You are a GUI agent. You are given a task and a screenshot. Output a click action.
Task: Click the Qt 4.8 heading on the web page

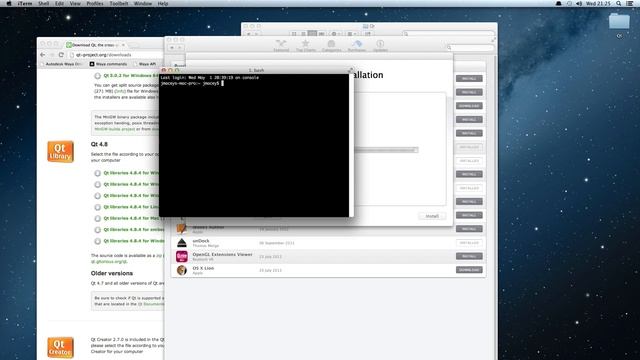pyautogui.click(x=99, y=144)
